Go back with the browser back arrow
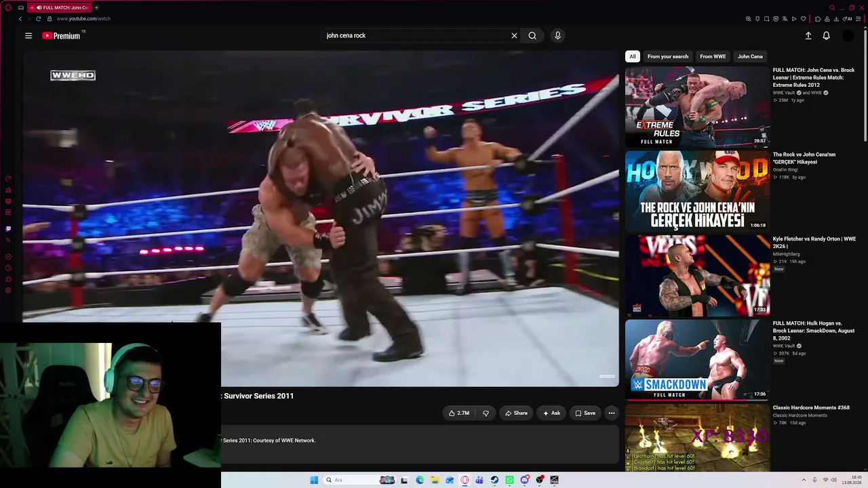The image size is (868, 488). click(x=20, y=19)
